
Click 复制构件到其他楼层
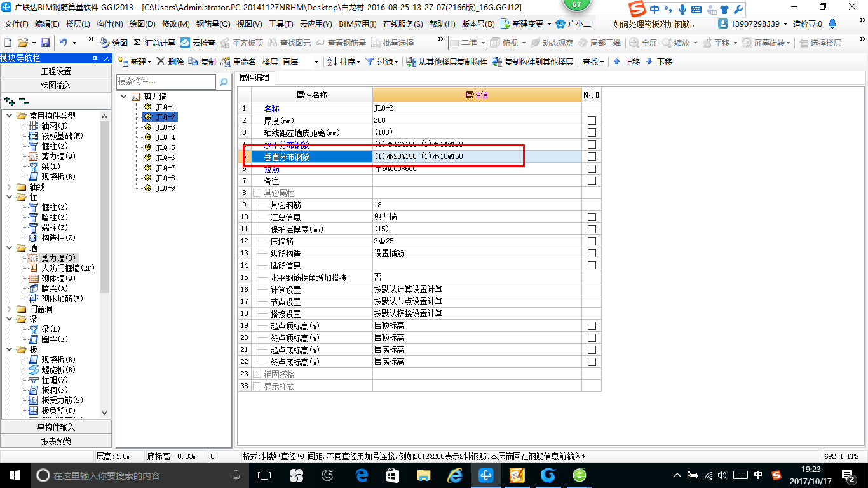(x=532, y=62)
